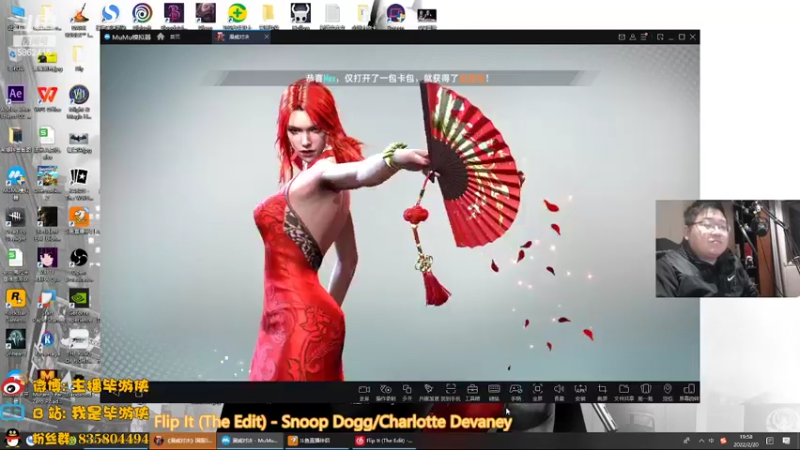Open MuMu menu icon in title bar
This screenshot has width=800, height=450.
coord(644,37)
